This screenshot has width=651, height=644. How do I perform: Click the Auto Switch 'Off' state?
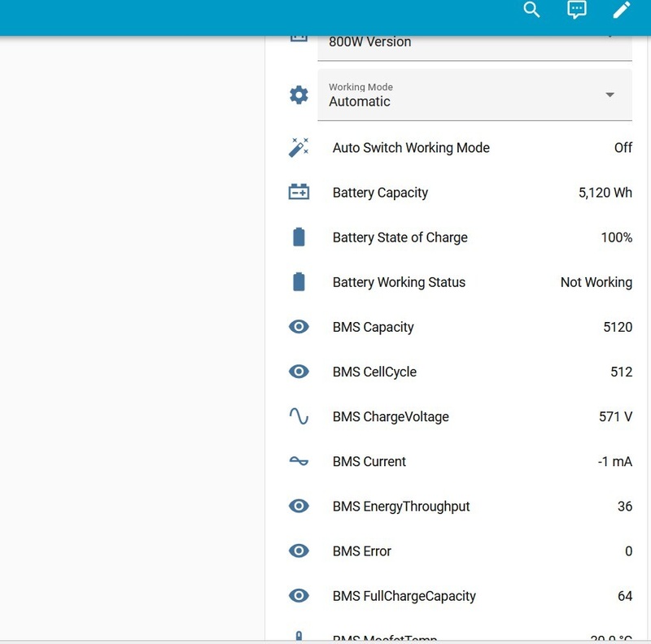(x=623, y=147)
